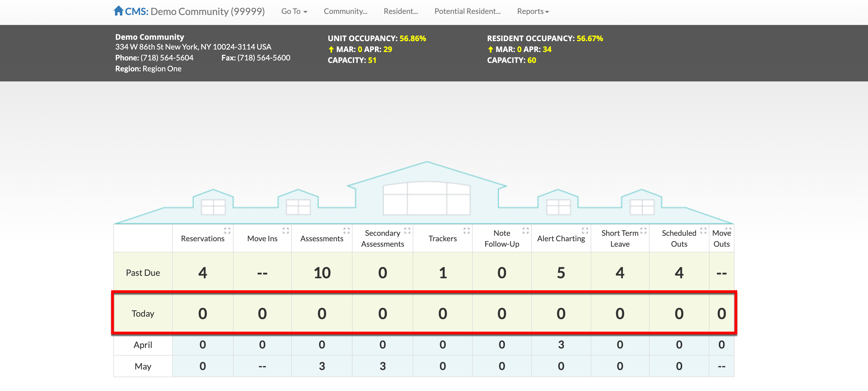Image resolution: width=868 pixels, height=391 pixels.
Task: Expand the Note Follow-Up column icon
Action: point(525,231)
